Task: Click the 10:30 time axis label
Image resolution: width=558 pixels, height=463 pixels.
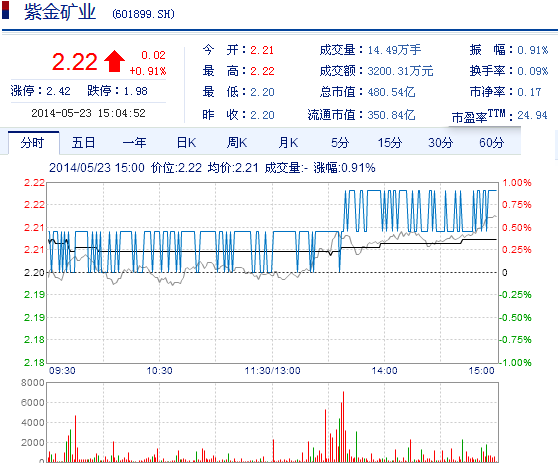Action: tap(159, 371)
